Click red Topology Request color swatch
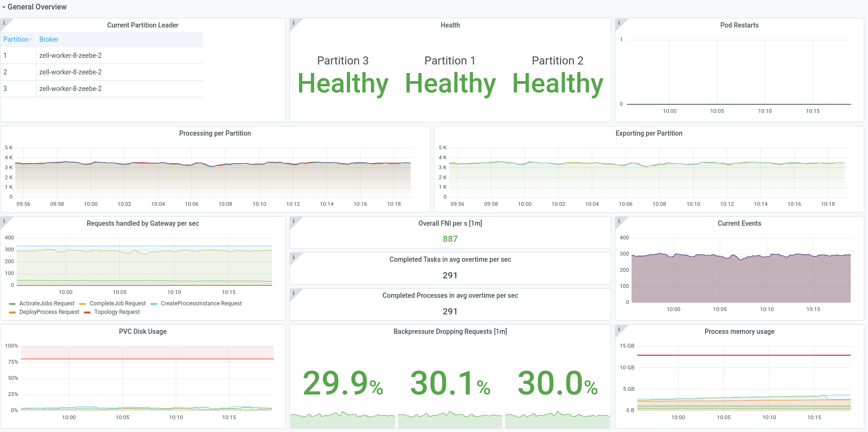The height and width of the screenshot is (432, 868). [x=87, y=313]
